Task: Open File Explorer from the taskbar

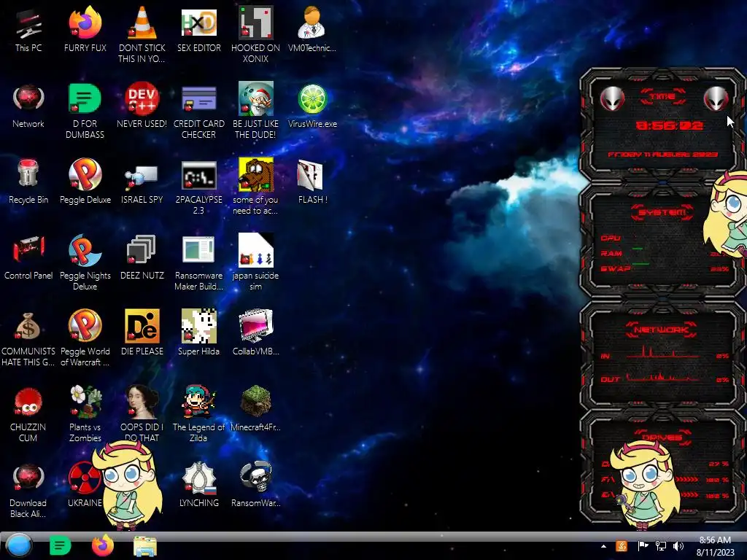Action: pyautogui.click(x=145, y=546)
